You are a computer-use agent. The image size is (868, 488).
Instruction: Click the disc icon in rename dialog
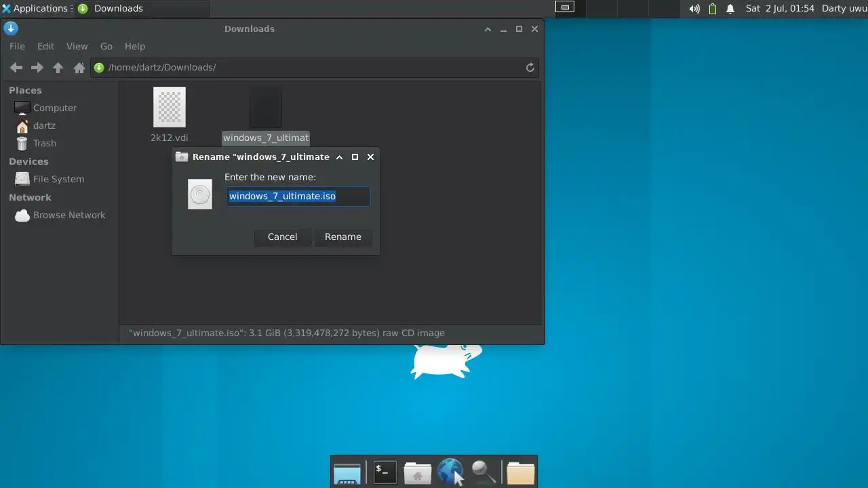[x=200, y=195]
